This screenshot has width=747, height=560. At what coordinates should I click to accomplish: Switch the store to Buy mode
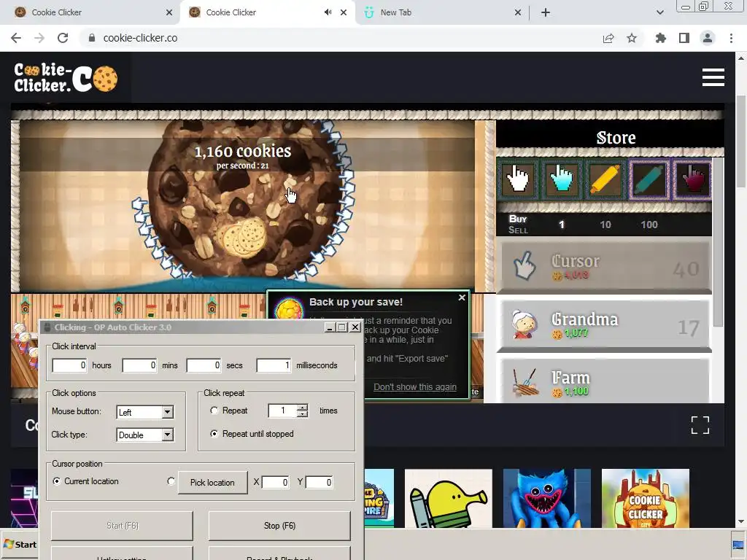point(518,219)
